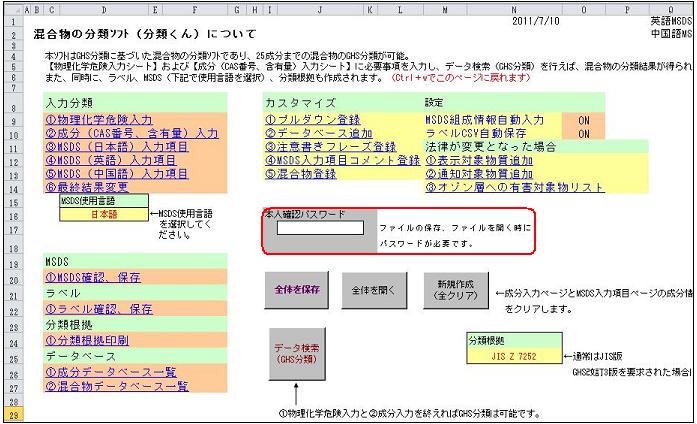Image resolution: width=697 pixels, height=424 pixels.
Task: Open ②混合物データベース一覧 link
Action: 116,386
